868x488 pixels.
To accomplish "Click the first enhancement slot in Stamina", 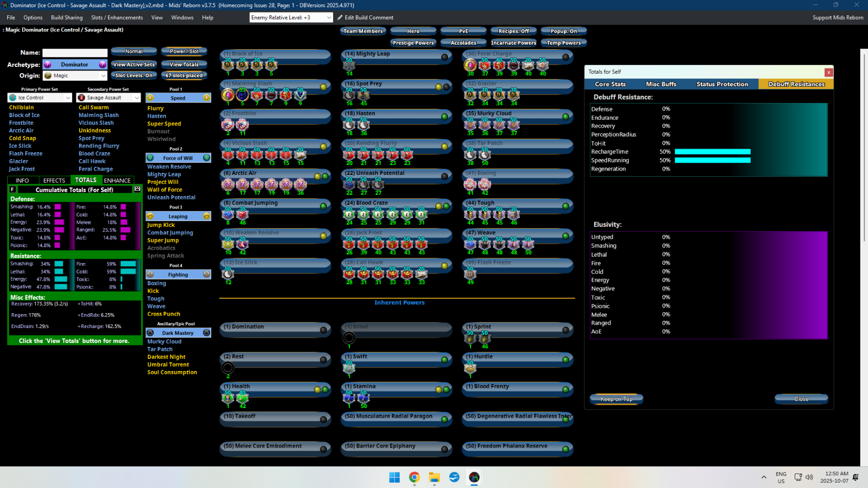I will (349, 398).
